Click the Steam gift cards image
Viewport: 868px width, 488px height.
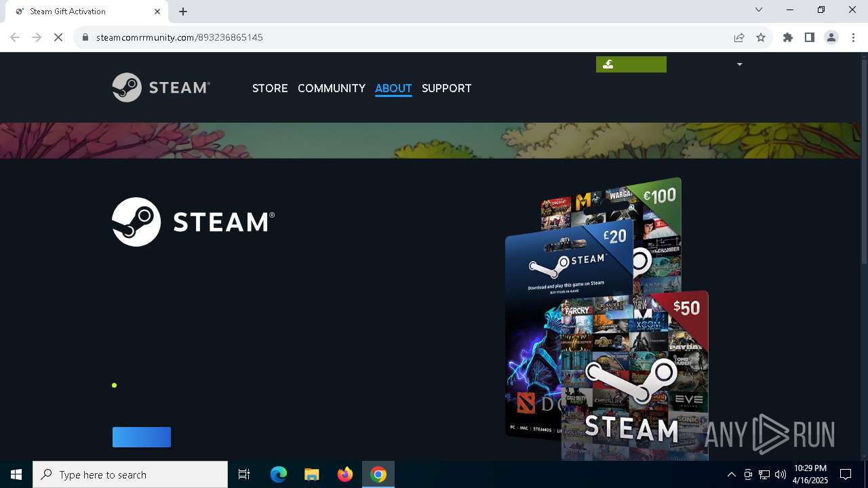coord(607,319)
